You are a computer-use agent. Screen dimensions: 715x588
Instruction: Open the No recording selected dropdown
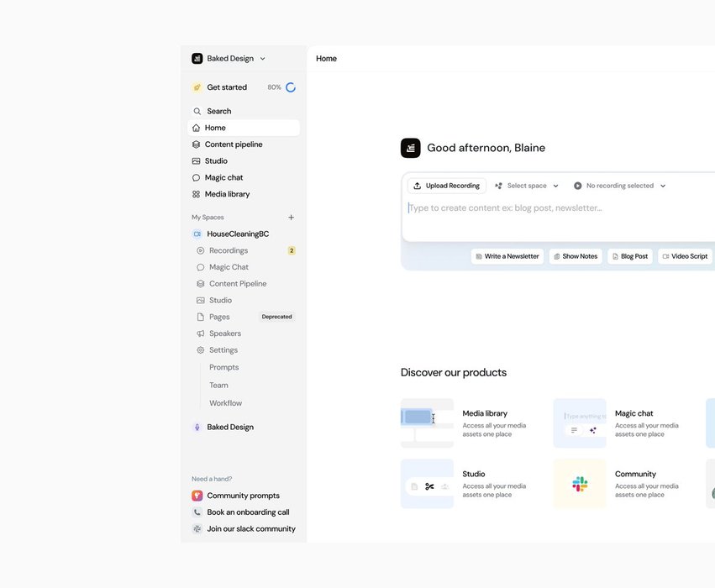pos(620,186)
